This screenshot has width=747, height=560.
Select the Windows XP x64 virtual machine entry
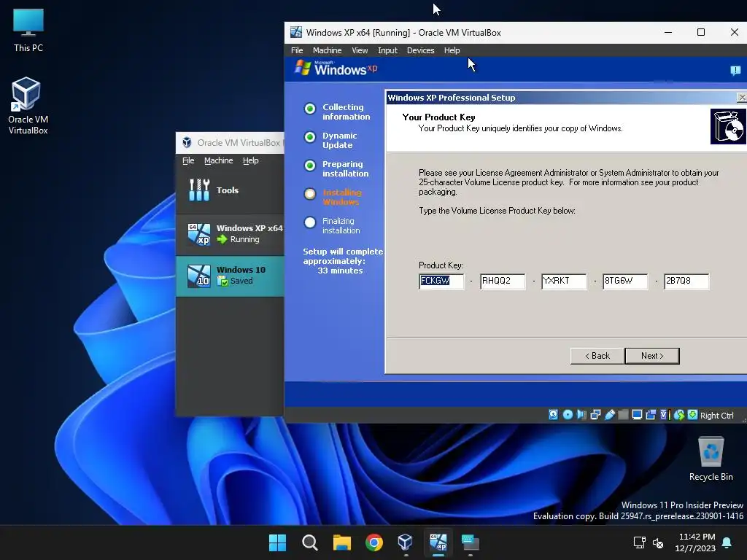click(230, 234)
